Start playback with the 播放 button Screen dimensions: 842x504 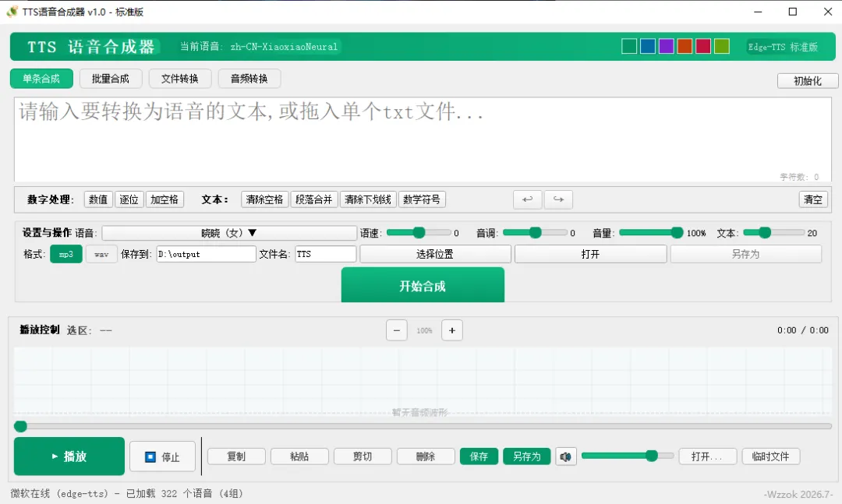pos(69,456)
